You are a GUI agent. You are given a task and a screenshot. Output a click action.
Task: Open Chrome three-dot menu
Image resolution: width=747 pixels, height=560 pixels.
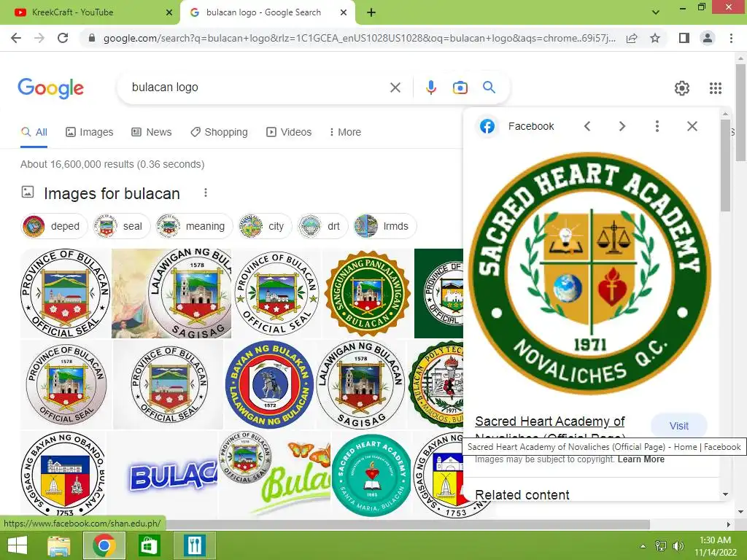pos(731,38)
